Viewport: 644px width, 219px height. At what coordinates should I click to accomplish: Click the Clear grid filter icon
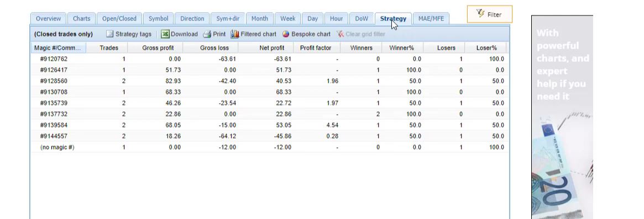pyautogui.click(x=340, y=34)
